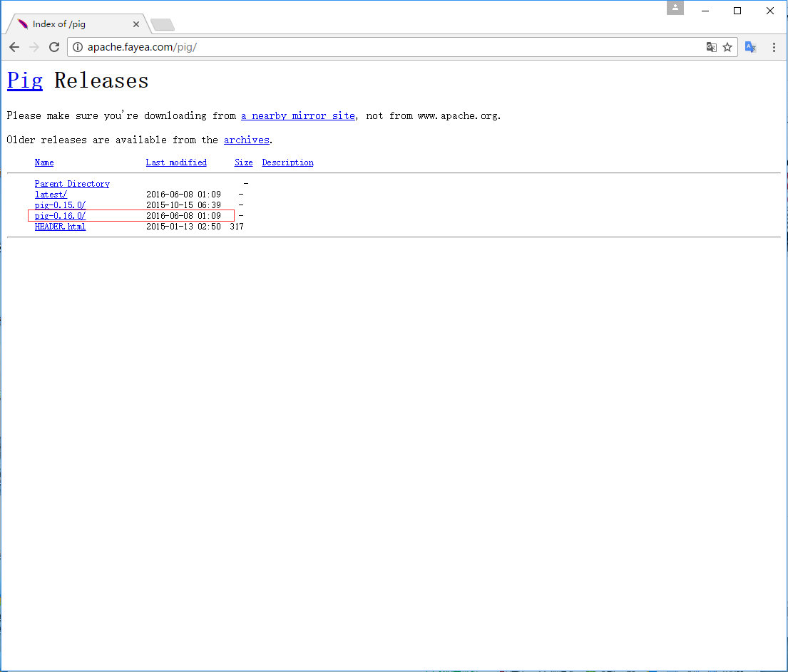Open the Google Translate extension icon
The width and height of the screenshot is (788, 672).
tap(750, 47)
